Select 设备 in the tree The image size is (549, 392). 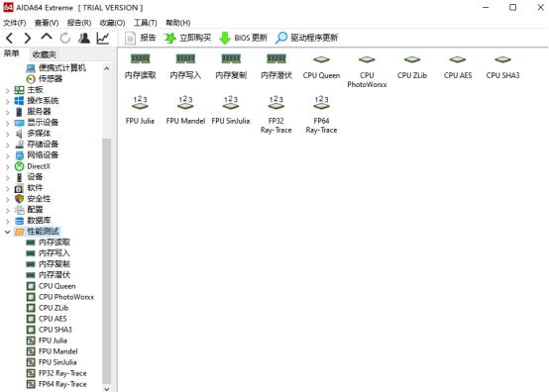coord(29,177)
